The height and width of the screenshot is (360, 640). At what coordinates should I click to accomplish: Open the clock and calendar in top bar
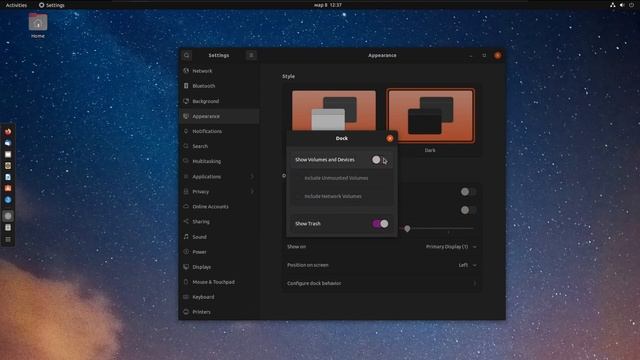pos(328,5)
